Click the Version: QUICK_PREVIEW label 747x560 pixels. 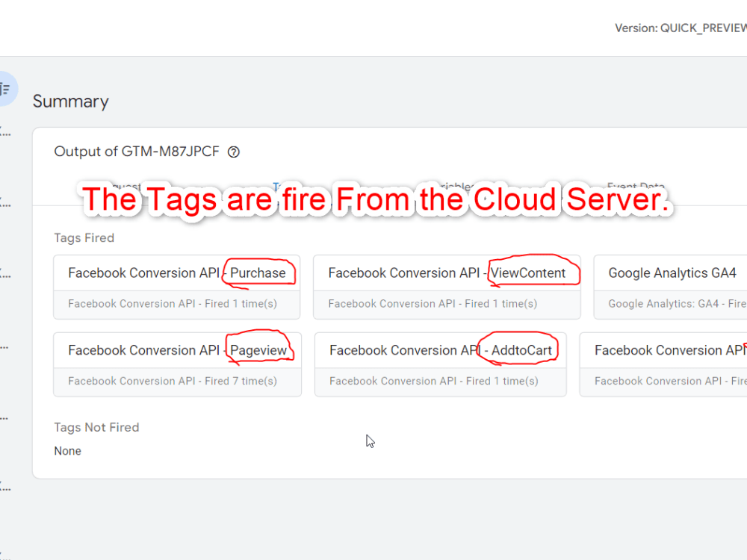[x=681, y=28]
